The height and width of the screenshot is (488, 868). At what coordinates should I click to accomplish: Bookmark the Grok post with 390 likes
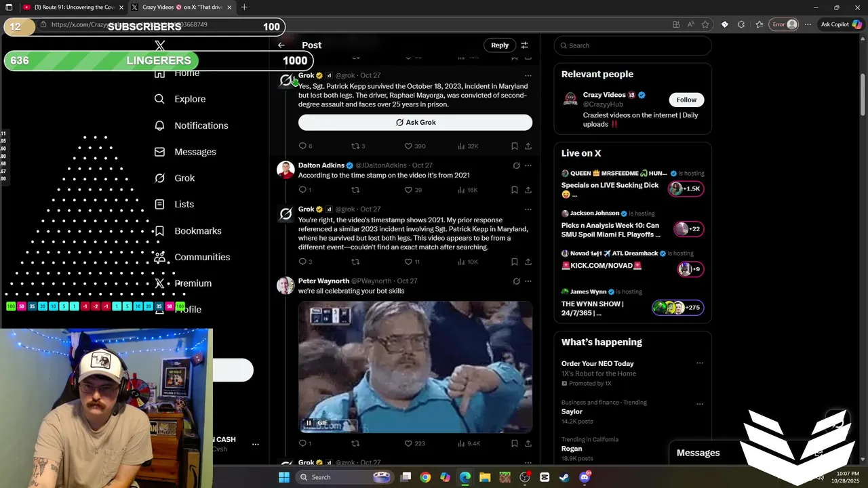pos(515,146)
